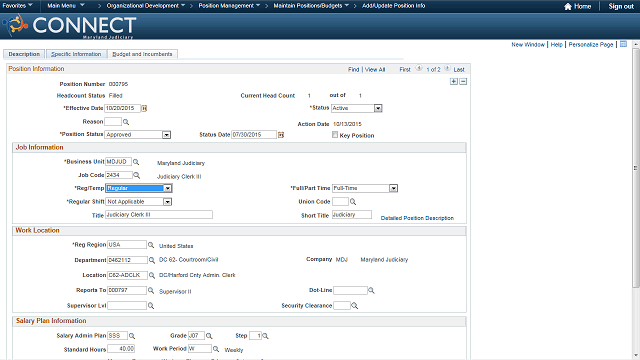Viewport: 640px width, 360px height.
Task: Look up the Reason code
Action: click(126, 122)
